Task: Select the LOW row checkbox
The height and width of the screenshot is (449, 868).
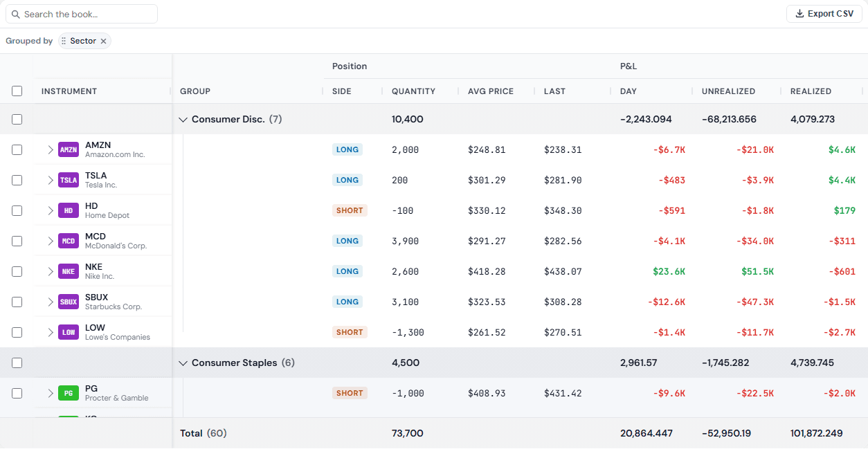Action: click(17, 332)
